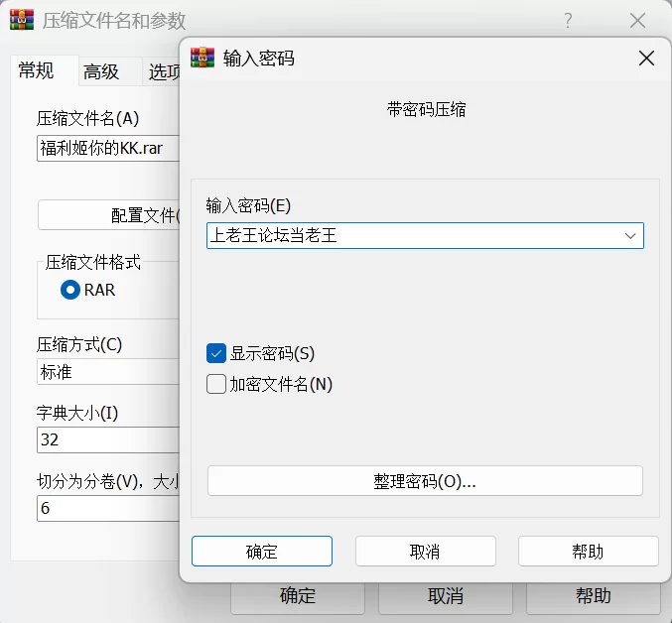Close the 输入密码 dialog

tap(646, 59)
